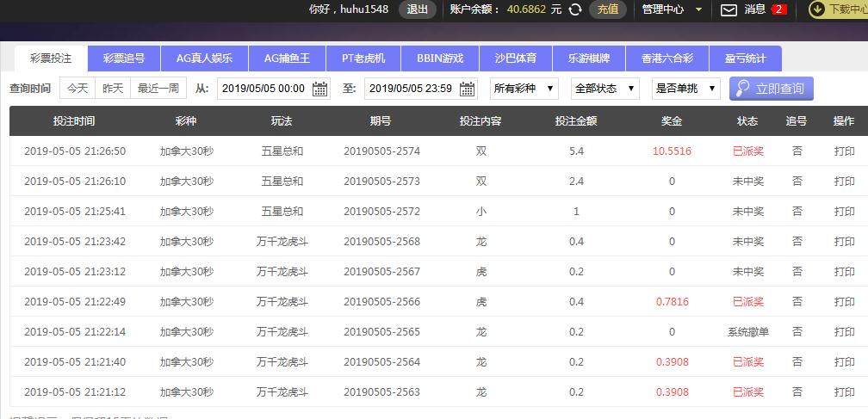
Task: Click bet time 2019-05-05 21:23:42
Action: pos(75,242)
